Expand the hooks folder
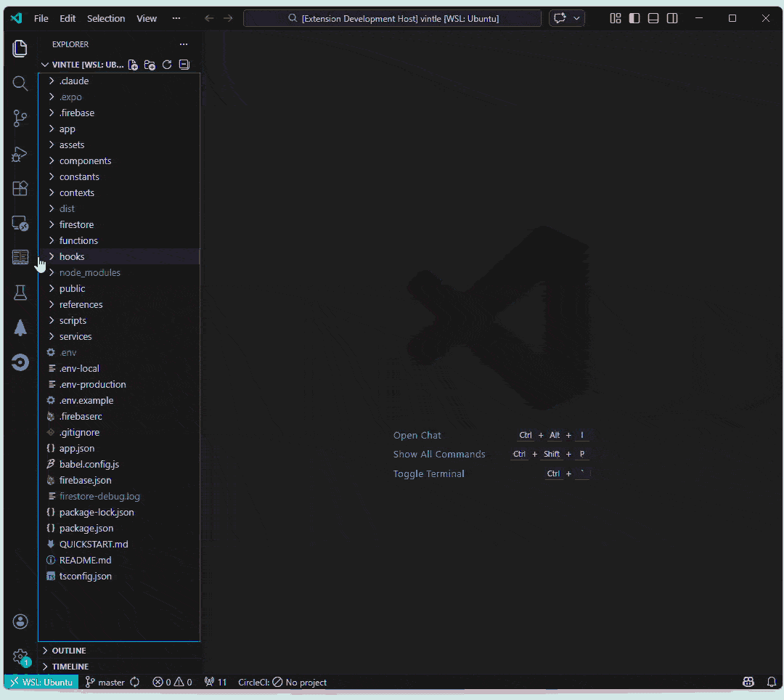Viewport: 784px width, 700px height. point(119,256)
